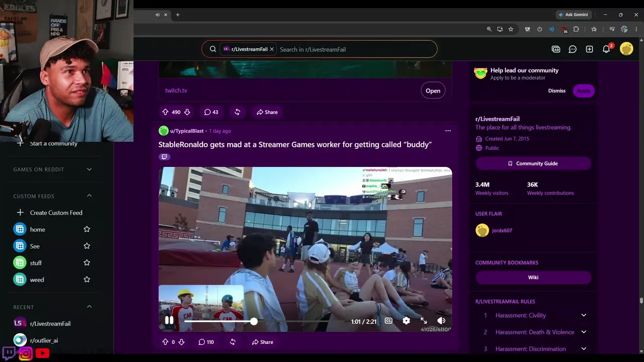Viewport: 644px width, 362px height.
Task: Collapse the Custom Feeds section
Action: 89,196
